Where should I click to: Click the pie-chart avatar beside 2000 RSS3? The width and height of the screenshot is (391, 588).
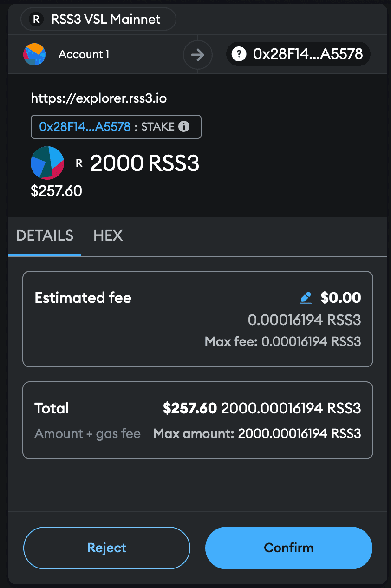pyautogui.click(x=47, y=163)
